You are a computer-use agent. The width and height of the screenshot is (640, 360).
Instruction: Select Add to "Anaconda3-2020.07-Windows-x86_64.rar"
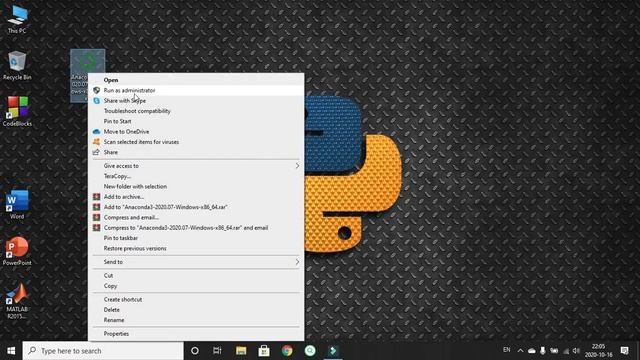tap(196, 207)
